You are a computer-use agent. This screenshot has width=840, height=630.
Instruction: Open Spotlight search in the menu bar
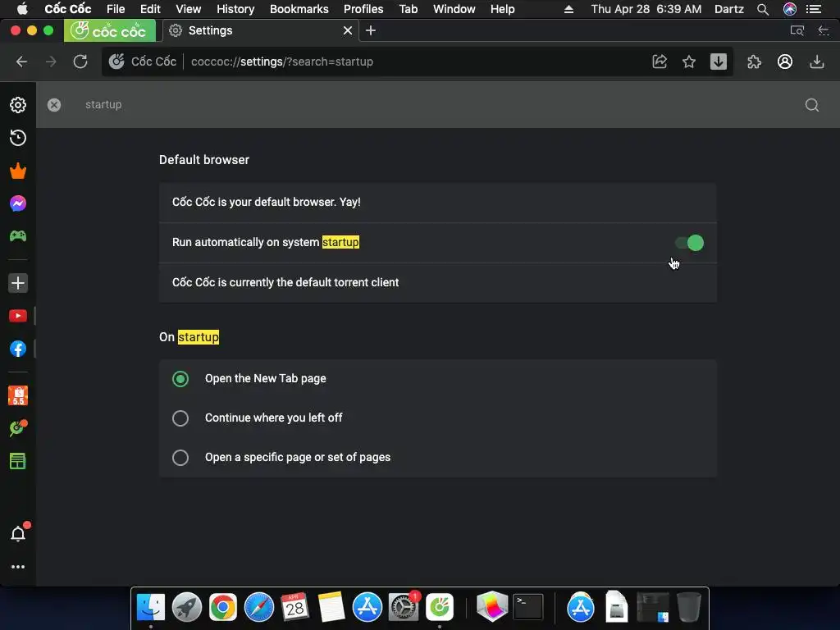[x=763, y=9]
